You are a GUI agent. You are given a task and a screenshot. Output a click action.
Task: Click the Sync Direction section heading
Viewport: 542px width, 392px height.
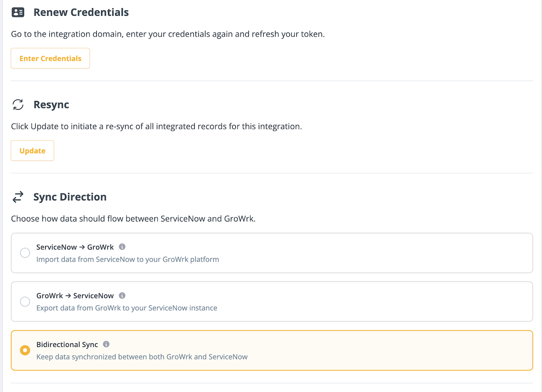coord(70,197)
